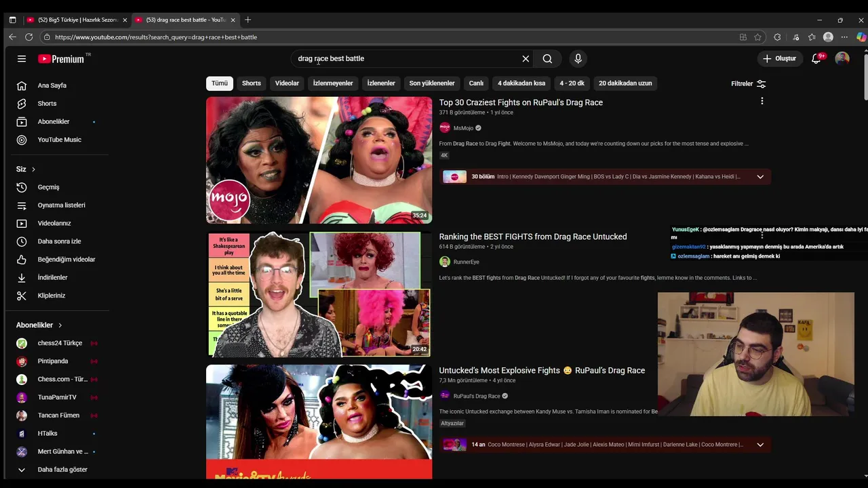Switch to Big5 Türkiye browser tab
This screenshot has width=868, height=488.
pos(76,20)
